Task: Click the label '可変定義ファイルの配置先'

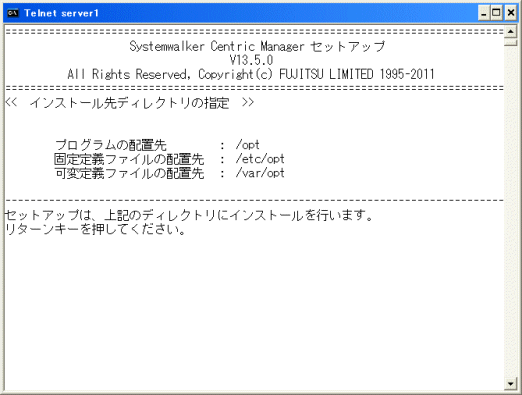Action: pos(129,173)
